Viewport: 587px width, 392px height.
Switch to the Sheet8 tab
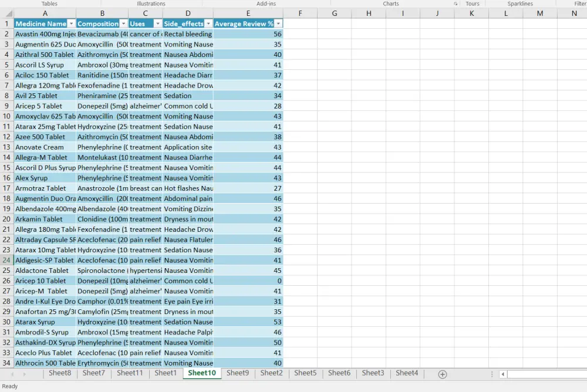[59, 373]
